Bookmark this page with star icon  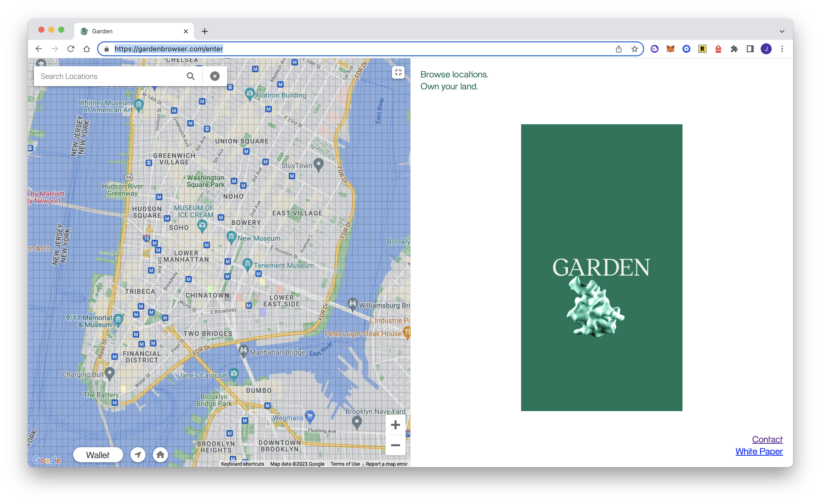[x=635, y=49]
